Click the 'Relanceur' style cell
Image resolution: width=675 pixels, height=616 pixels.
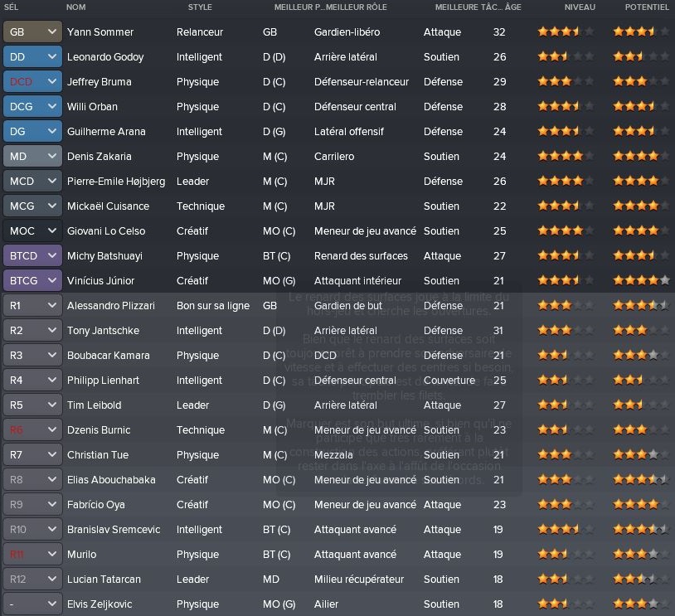[200, 32]
